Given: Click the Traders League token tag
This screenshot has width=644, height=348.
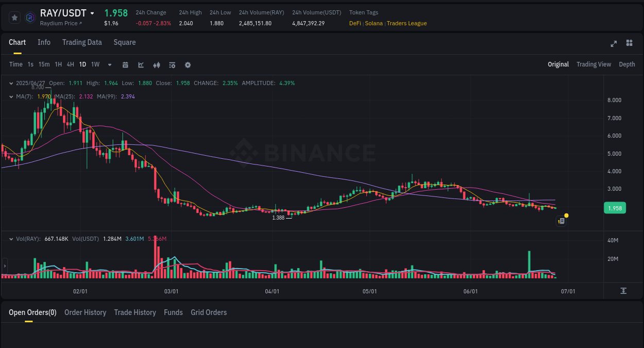Looking at the screenshot, I should point(406,23).
